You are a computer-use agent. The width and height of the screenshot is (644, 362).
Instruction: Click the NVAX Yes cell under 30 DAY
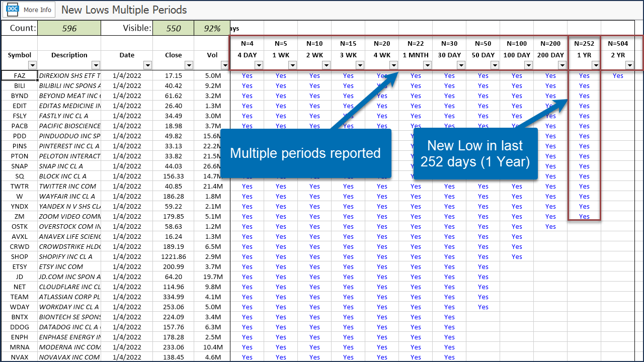point(449,357)
